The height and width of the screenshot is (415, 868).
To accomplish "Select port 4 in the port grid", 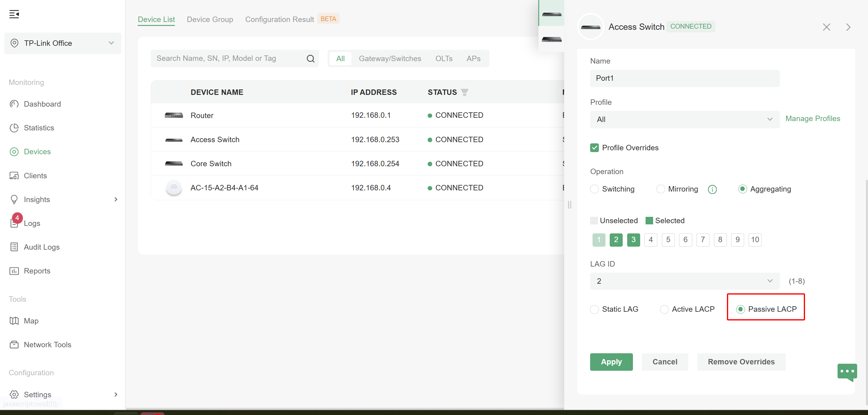I will pyautogui.click(x=651, y=240).
